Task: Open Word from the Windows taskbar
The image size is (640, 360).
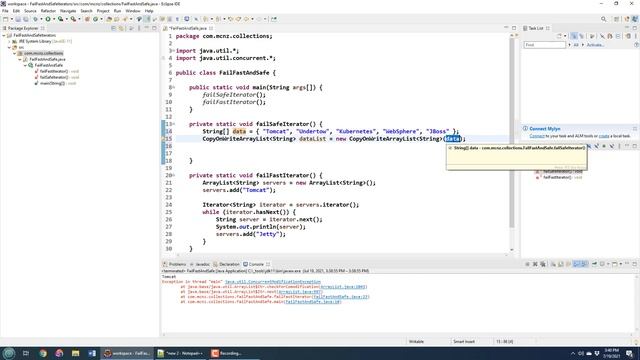Action: (92, 353)
